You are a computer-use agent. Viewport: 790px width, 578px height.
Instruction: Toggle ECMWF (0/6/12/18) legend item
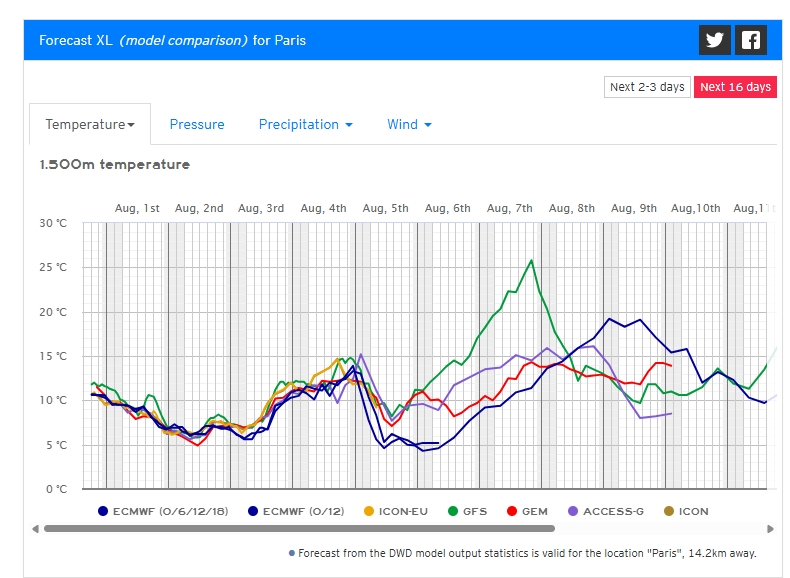coord(163,511)
